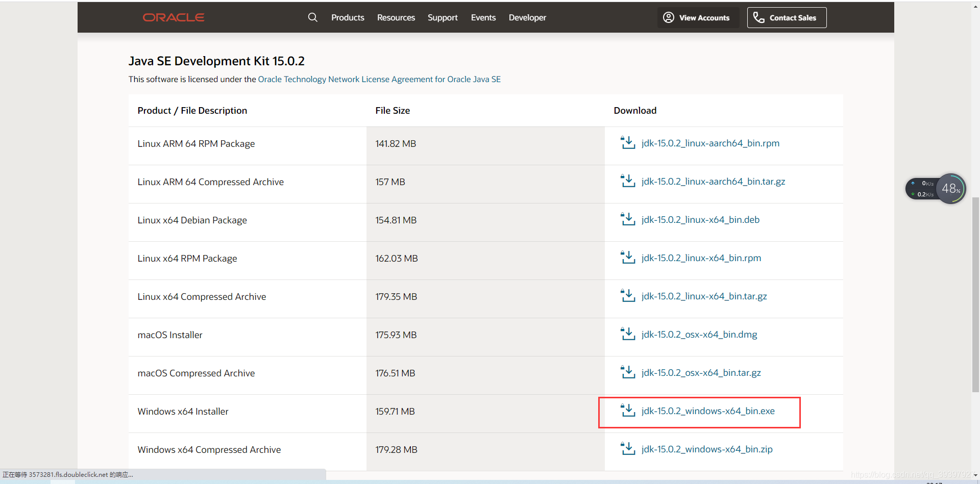The image size is (980, 484).
Task: Click download icon for windows-x64 zip
Action: point(628,449)
